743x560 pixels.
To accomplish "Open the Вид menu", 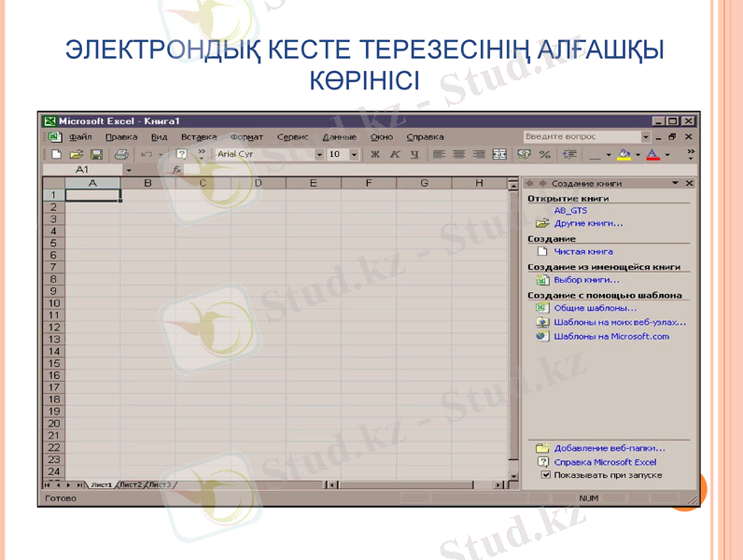I will pyautogui.click(x=160, y=137).
